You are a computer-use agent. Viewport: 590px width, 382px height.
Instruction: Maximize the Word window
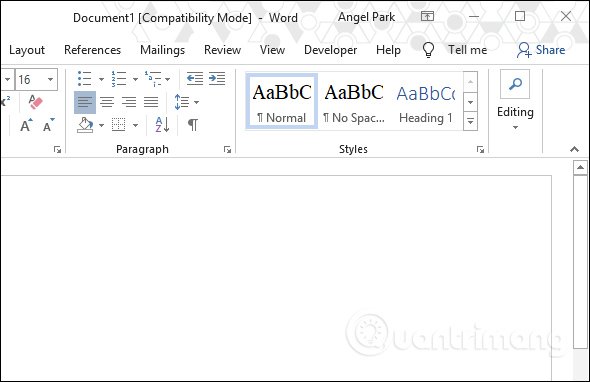tap(520, 16)
